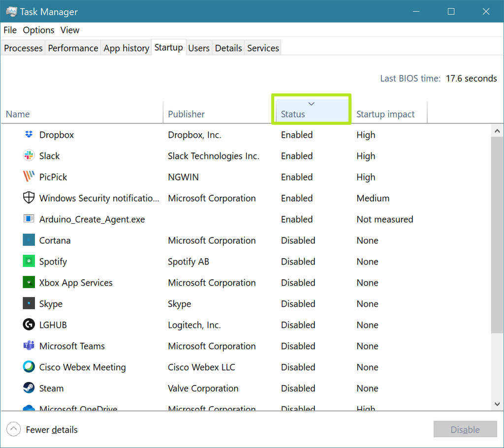Image resolution: width=504 pixels, height=448 pixels.
Task: Click the Disable button
Action: click(465, 429)
